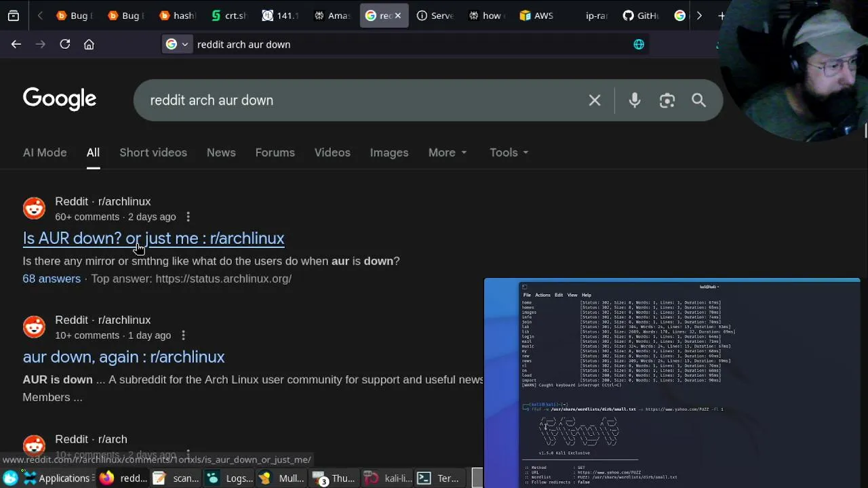
Task: Click '60+ comments · 2 days ago' text
Action: [115, 217]
